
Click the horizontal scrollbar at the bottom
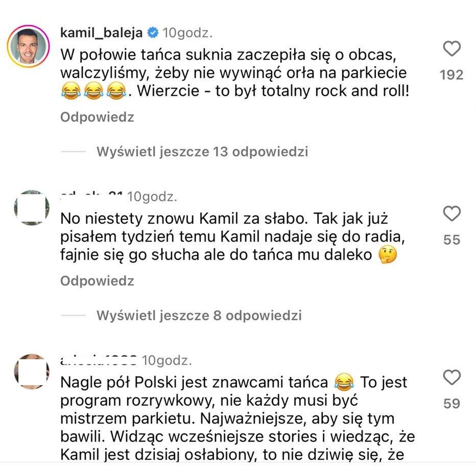coord(238,464)
